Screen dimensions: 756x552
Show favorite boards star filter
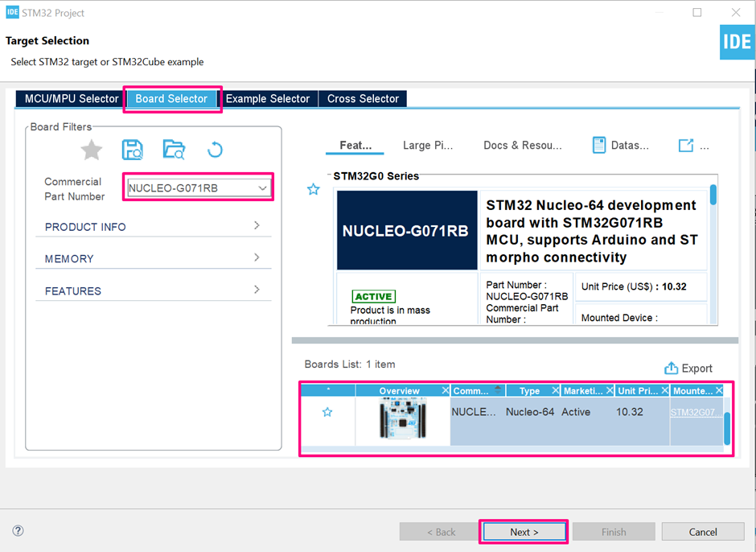pos(91,150)
